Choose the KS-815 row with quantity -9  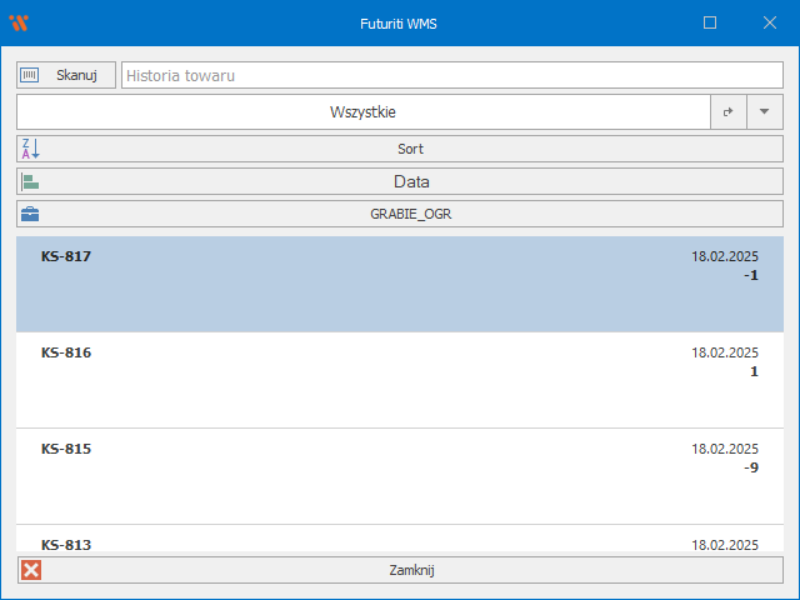(x=399, y=476)
